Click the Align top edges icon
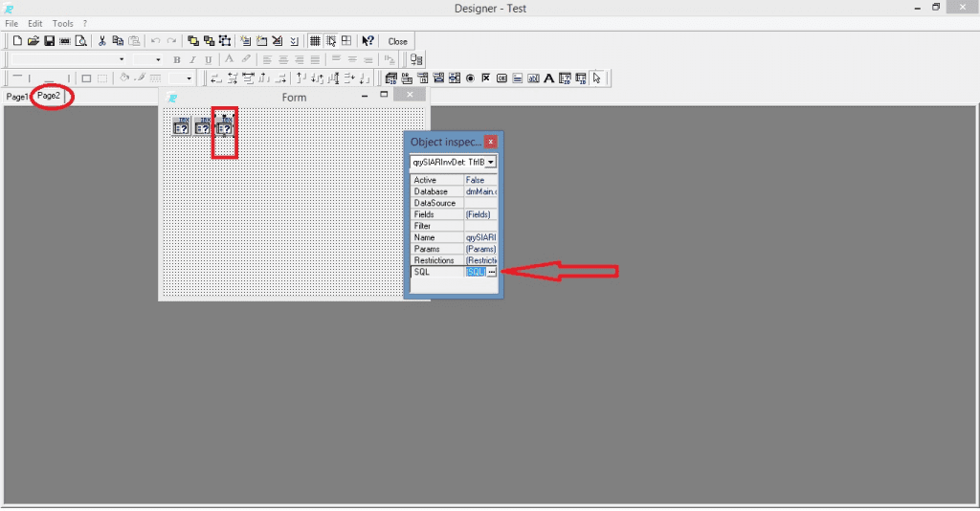Screen dimensions: 980x511 click(x=301, y=78)
